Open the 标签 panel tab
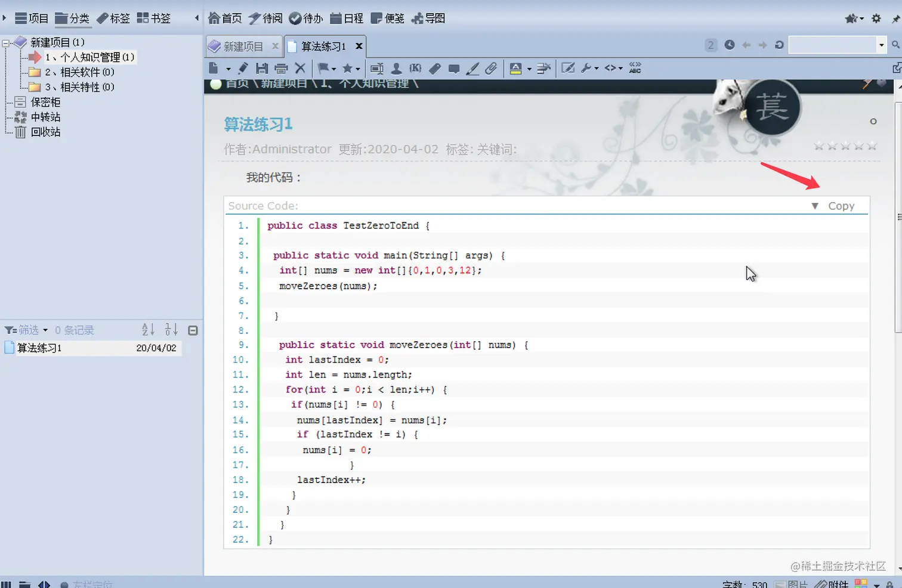This screenshot has width=902, height=588. coord(113,18)
